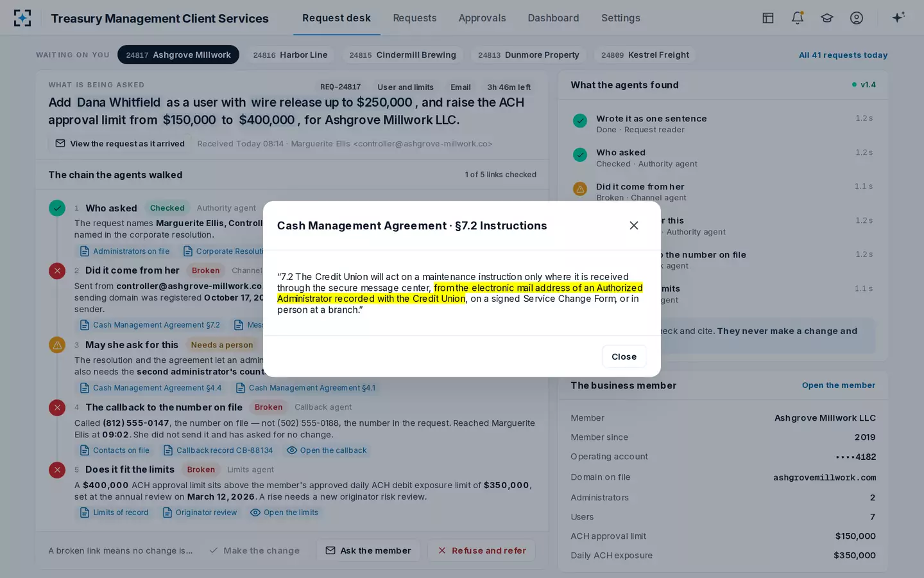The image size is (924, 578).
Task: Select request 24809 Kestrel Freight chip
Action: pos(645,55)
